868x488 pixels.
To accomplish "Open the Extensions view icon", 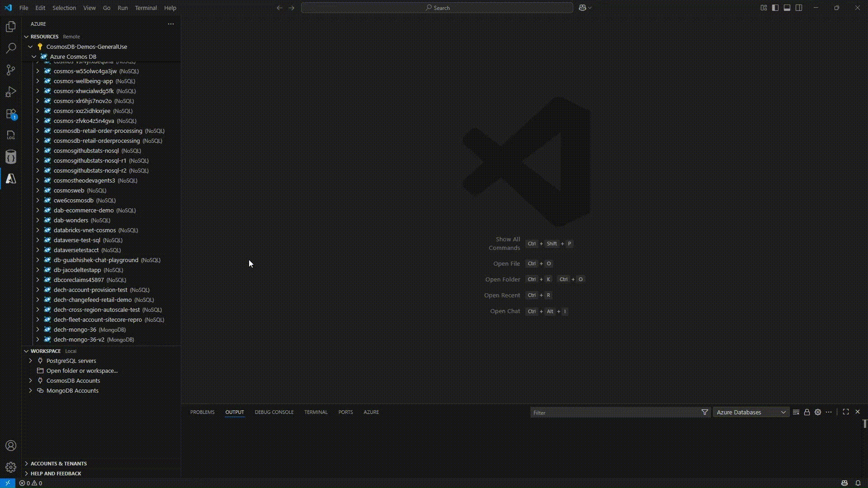I will [x=11, y=114].
